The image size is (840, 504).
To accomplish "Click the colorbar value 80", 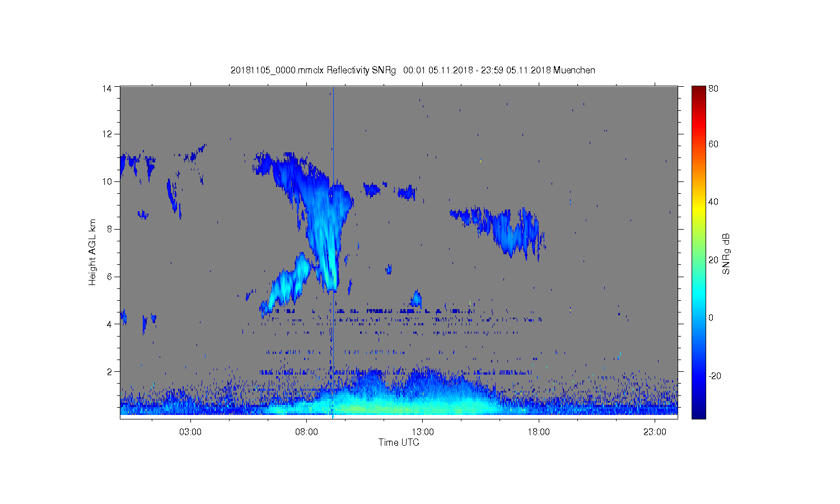I will [x=713, y=88].
